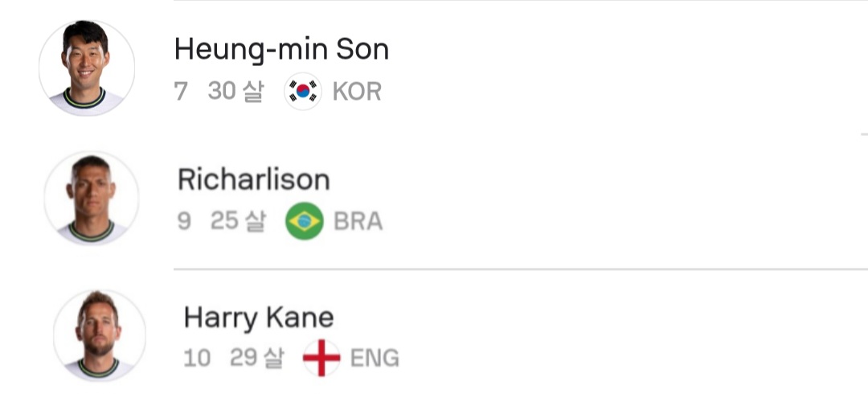Click the 29살 age label
Screen dimensions: 868x394
[256, 358]
